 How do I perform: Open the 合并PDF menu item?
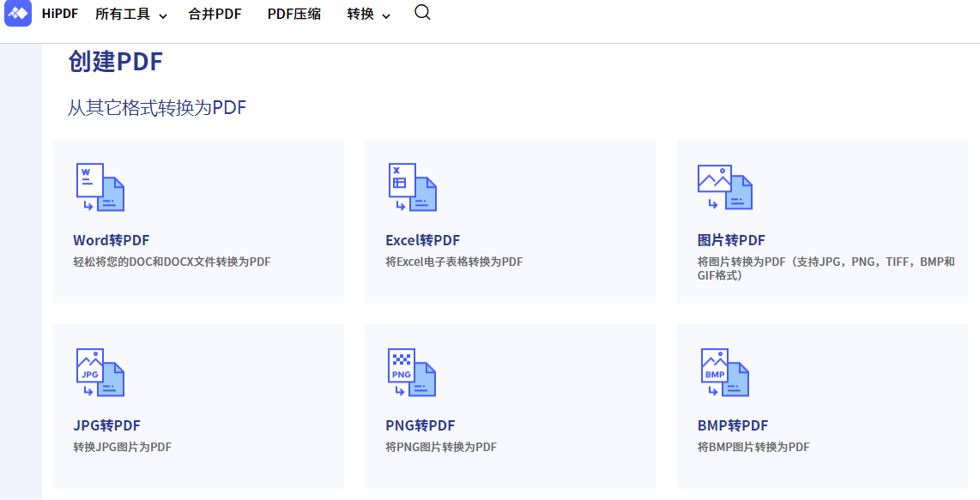214,14
